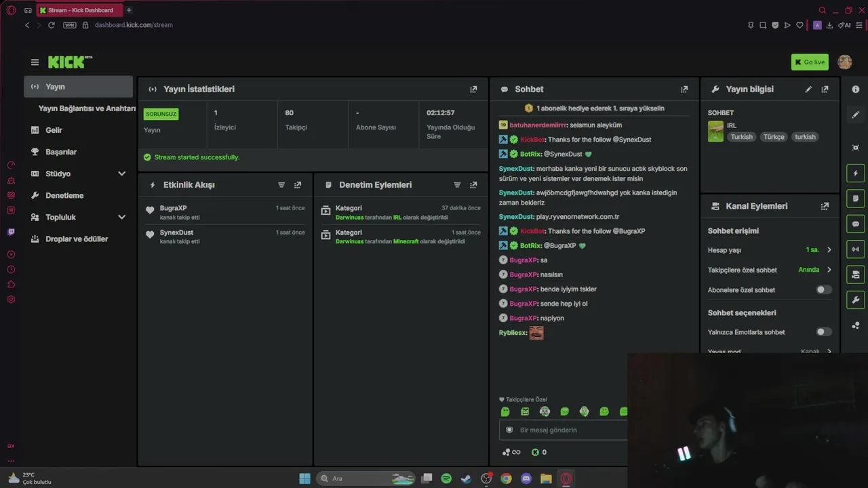The image size is (868, 488).
Task: Pop out the Yayın İstatistikleri panel
Action: coord(473,89)
